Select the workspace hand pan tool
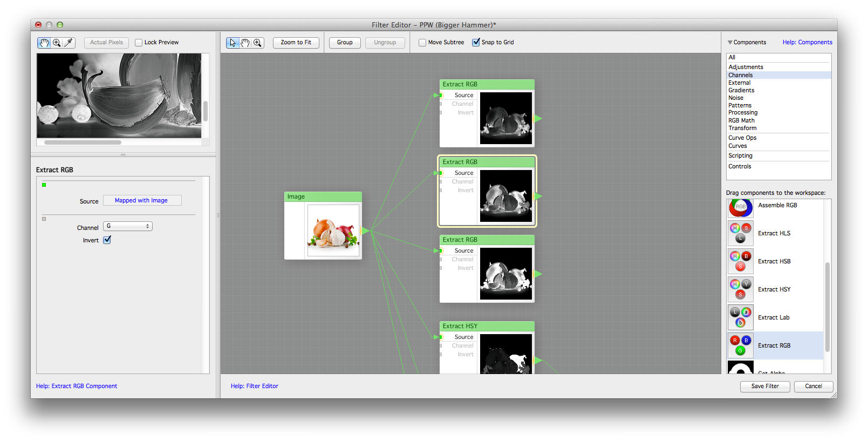The width and height of the screenshot is (868, 441). (x=245, y=43)
